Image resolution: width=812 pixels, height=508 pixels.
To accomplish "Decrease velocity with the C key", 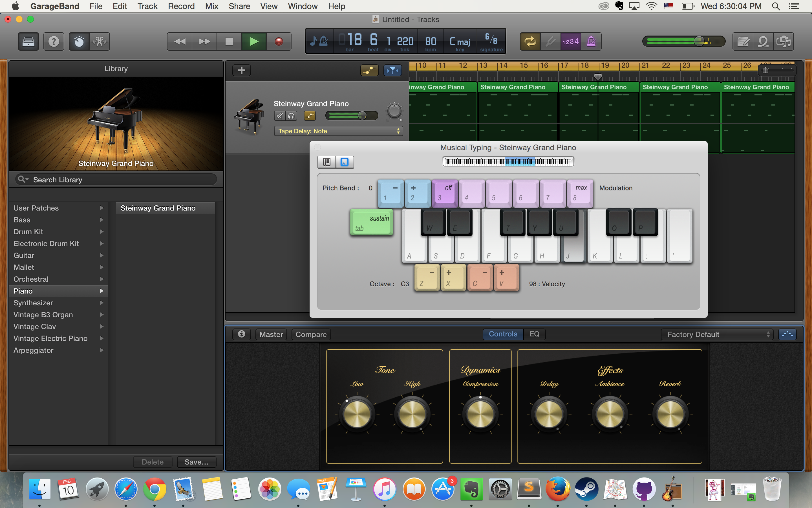I will [x=480, y=277].
